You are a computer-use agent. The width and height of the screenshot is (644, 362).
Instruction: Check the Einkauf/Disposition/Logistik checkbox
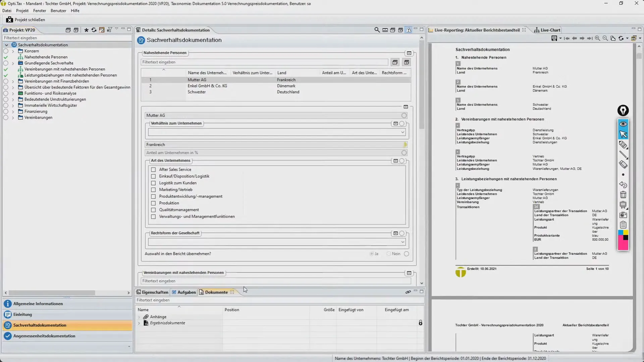(153, 176)
